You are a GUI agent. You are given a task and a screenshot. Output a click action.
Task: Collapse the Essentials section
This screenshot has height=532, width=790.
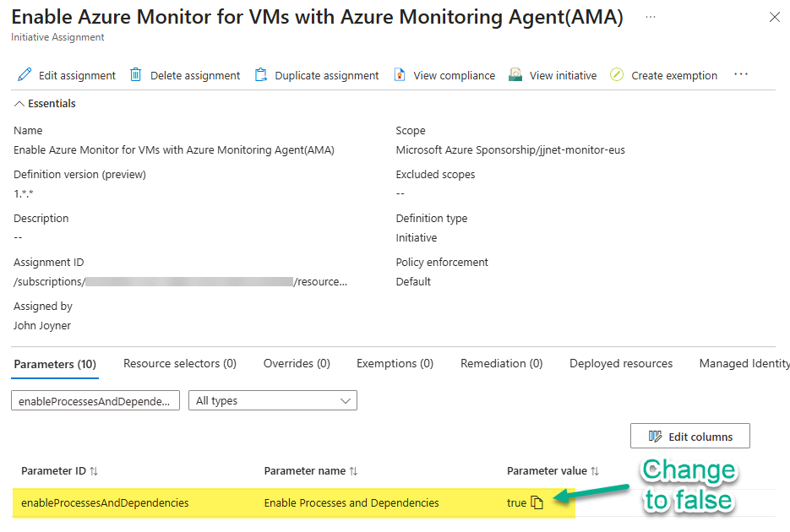(19, 104)
